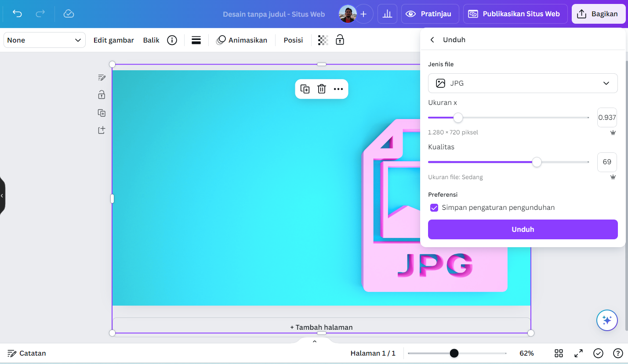The height and width of the screenshot is (364, 628).
Task: Open the analytics bar chart icon
Action: click(x=387, y=14)
